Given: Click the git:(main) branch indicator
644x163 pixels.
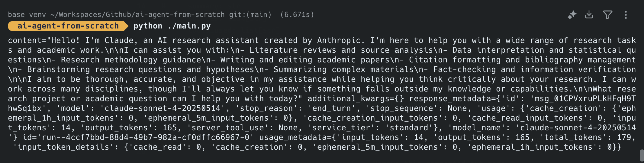Looking at the screenshot, I should pyautogui.click(x=250, y=15).
